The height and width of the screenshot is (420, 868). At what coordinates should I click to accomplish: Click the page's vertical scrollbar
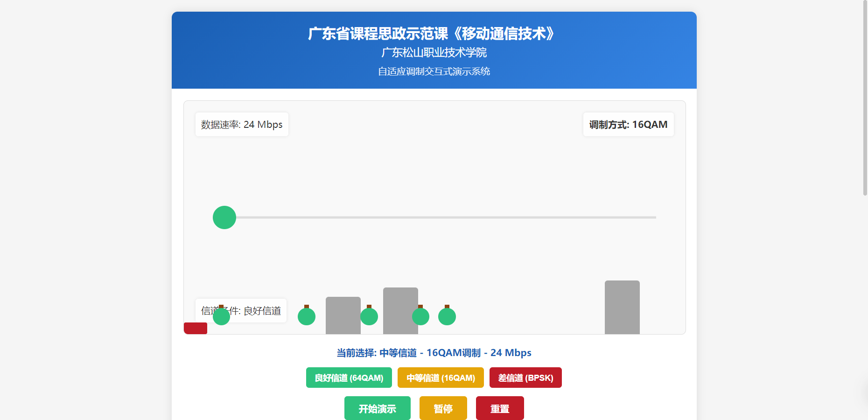pos(865,98)
